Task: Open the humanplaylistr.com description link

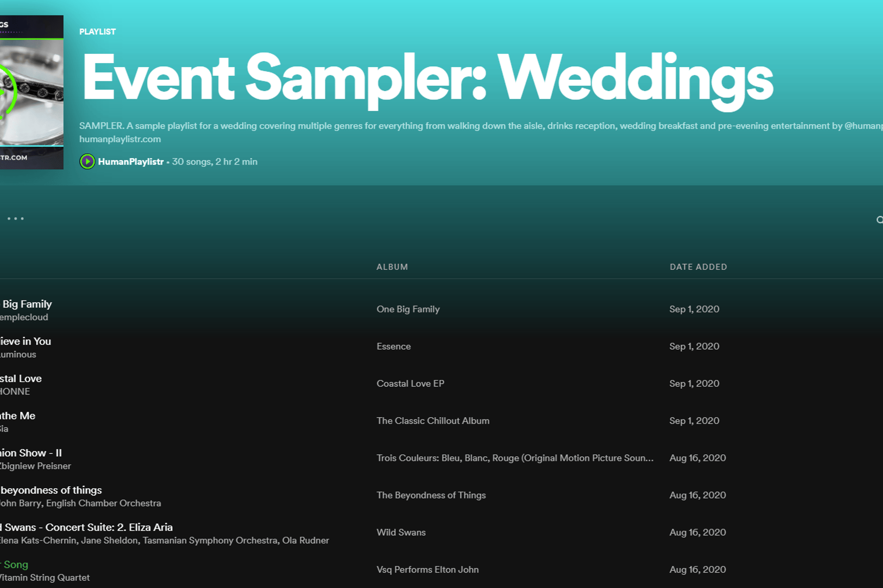Action: (120, 139)
